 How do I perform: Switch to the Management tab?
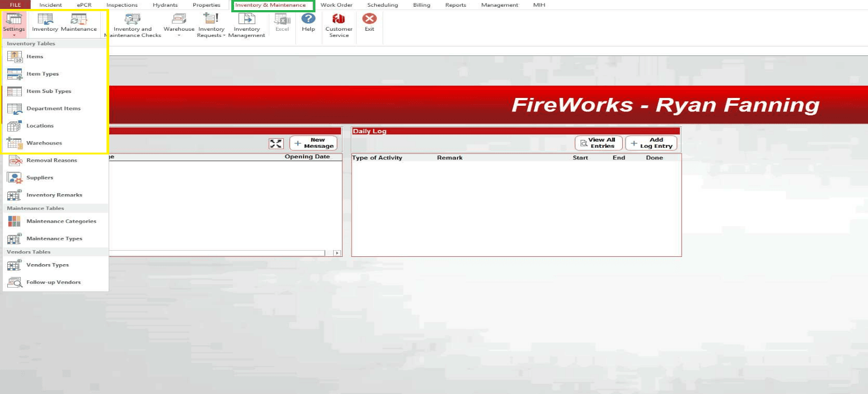click(500, 5)
